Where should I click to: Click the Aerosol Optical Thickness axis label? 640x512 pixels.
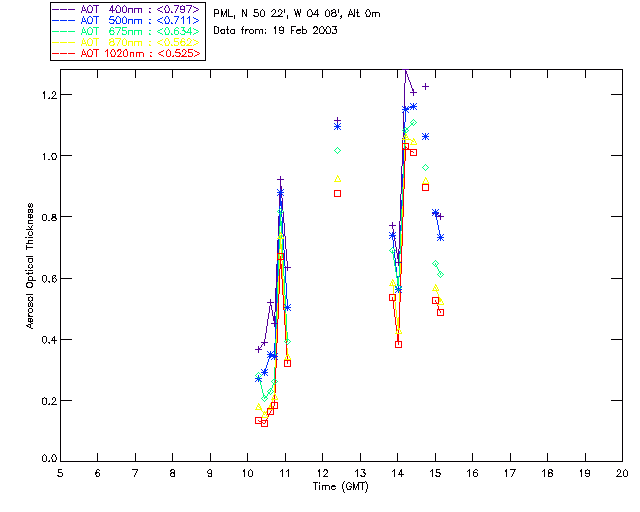(30, 266)
